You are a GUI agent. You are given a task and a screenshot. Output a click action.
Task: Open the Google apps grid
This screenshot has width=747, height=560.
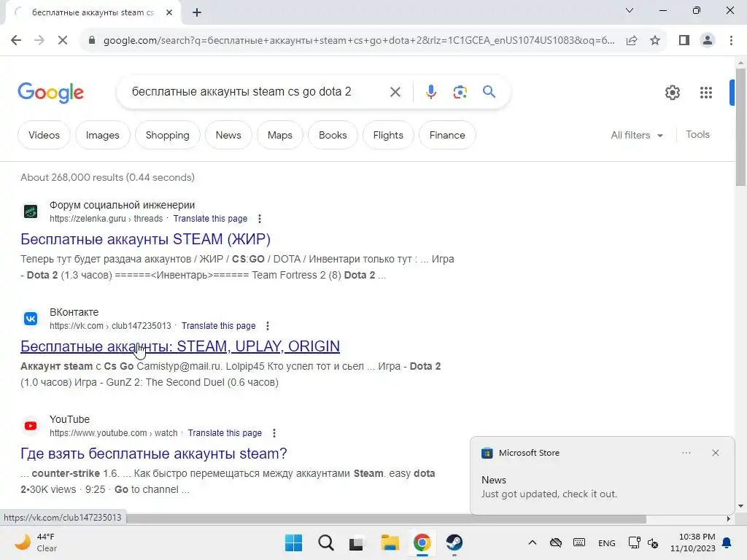pos(705,93)
